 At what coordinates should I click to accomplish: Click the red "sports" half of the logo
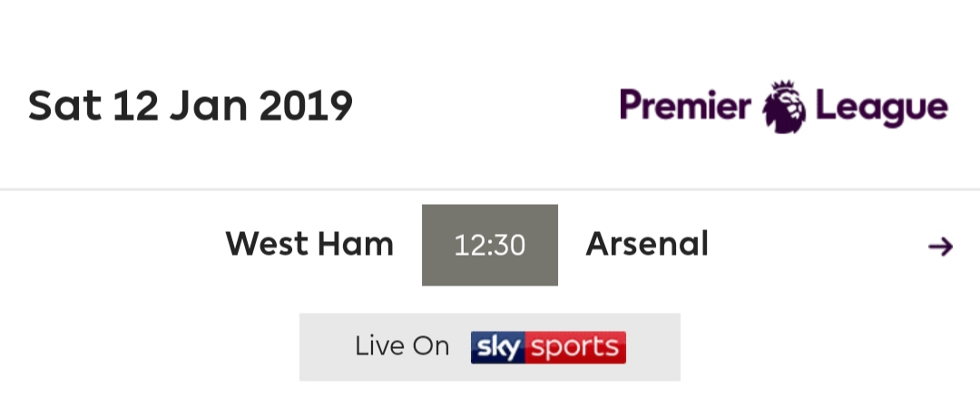click(x=575, y=347)
